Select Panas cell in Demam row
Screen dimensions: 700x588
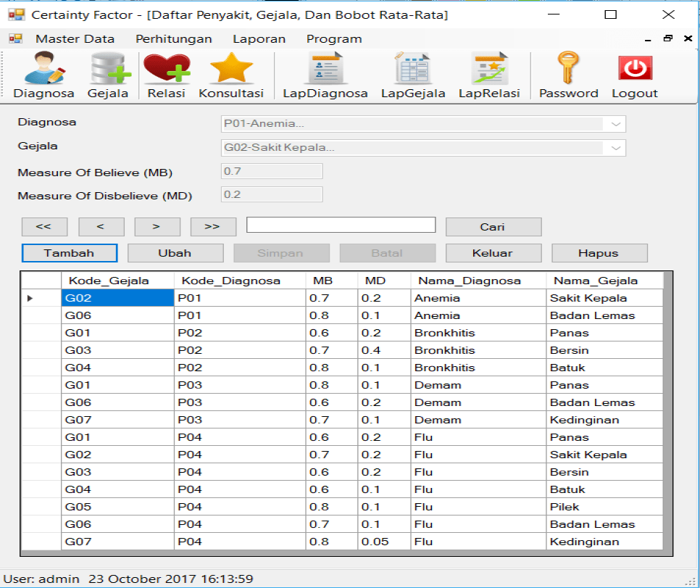(604, 385)
